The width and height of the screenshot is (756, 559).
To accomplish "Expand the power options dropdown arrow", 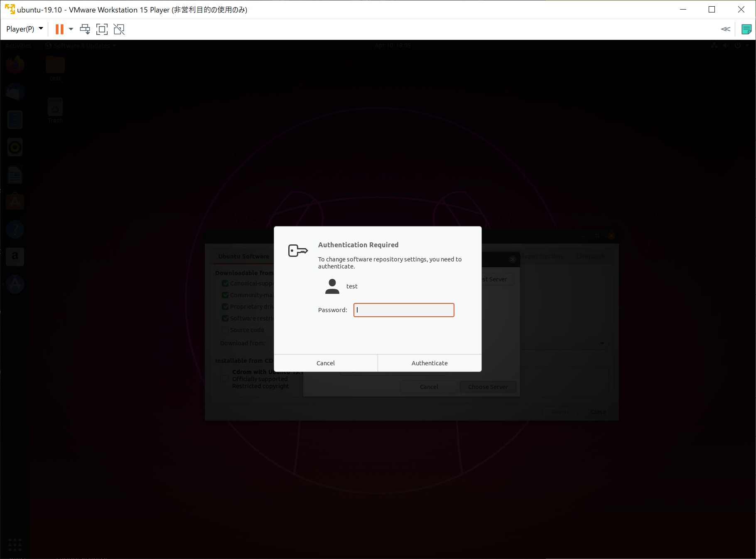I will 71,29.
